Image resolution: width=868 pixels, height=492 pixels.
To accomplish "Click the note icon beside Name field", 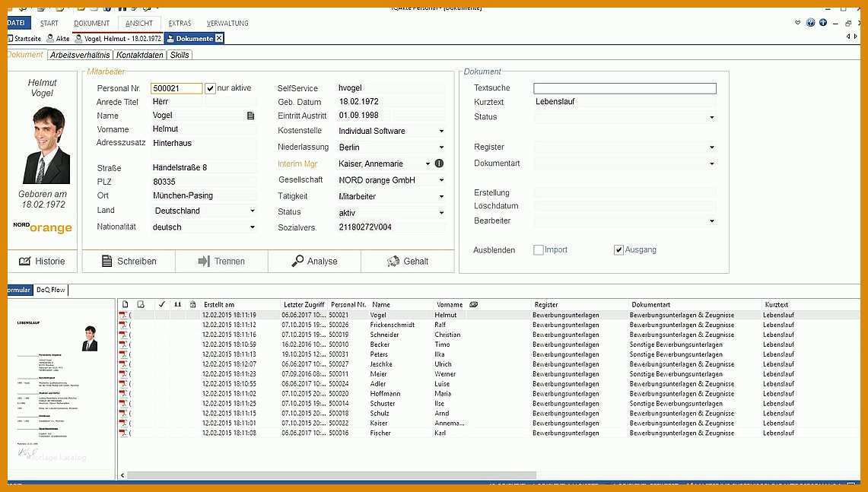I will (251, 116).
